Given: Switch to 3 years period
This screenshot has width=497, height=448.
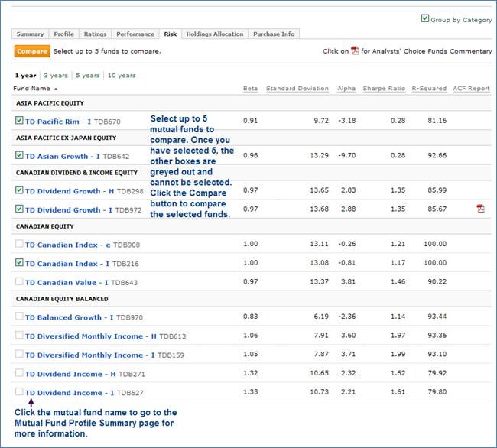Looking at the screenshot, I should pos(56,76).
